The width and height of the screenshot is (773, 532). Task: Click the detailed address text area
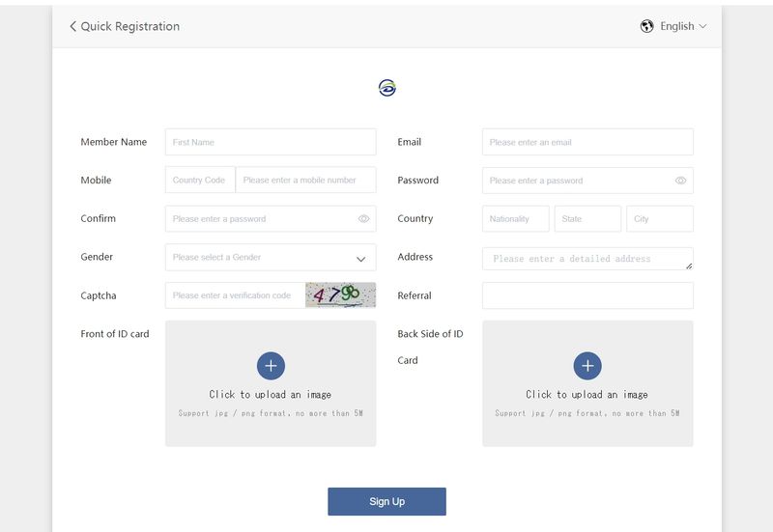click(x=587, y=259)
